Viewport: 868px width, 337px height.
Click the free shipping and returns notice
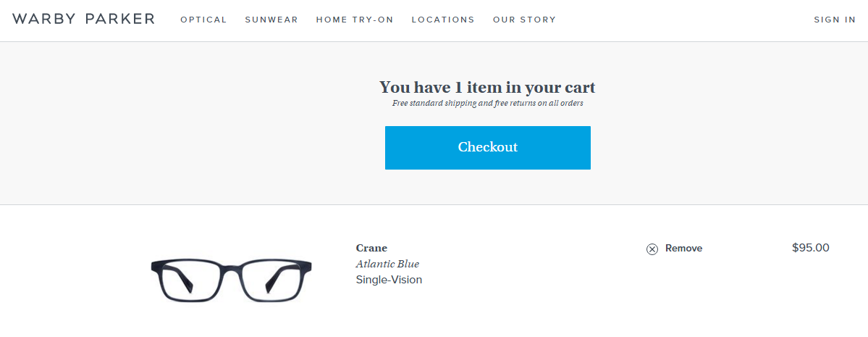click(488, 103)
